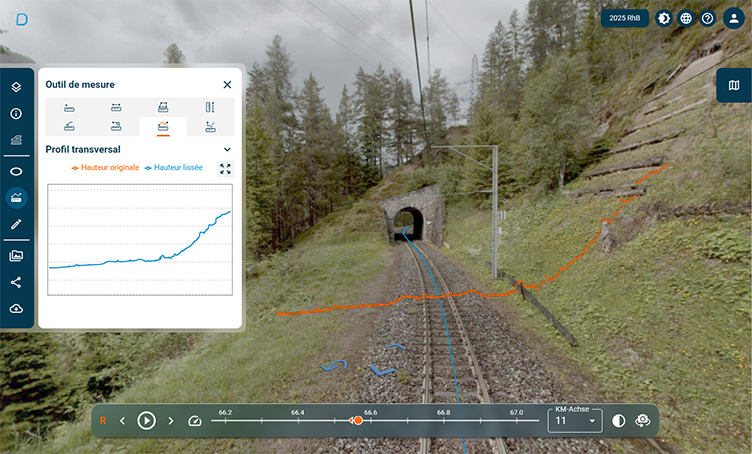Open the language globe menu
Image resolution: width=752 pixels, height=454 pixels.
[686, 18]
